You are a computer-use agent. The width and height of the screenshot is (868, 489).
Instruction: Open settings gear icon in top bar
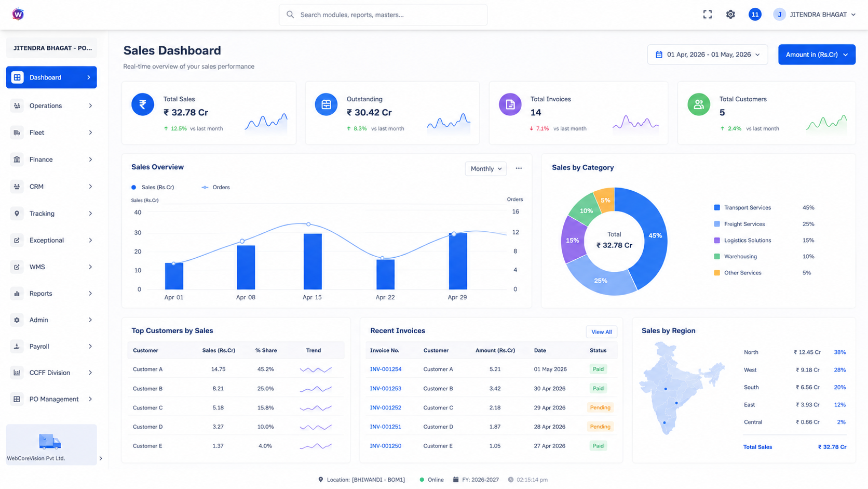(x=730, y=15)
